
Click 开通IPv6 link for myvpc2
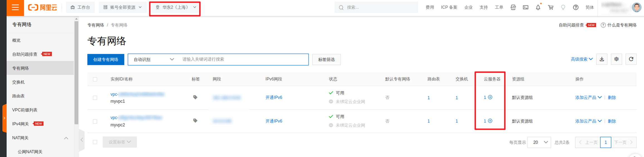pyautogui.click(x=274, y=121)
